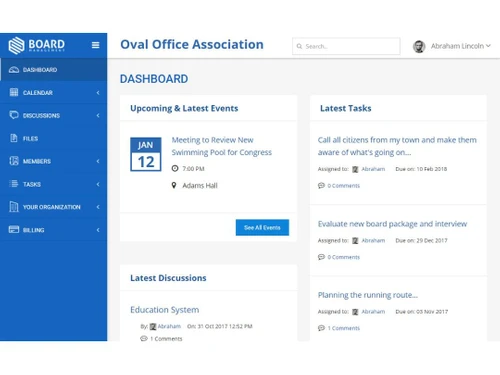Open the Dashboard sidebar menu item
Image resolution: width=500 pixels, height=375 pixels.
coord(54,70)
